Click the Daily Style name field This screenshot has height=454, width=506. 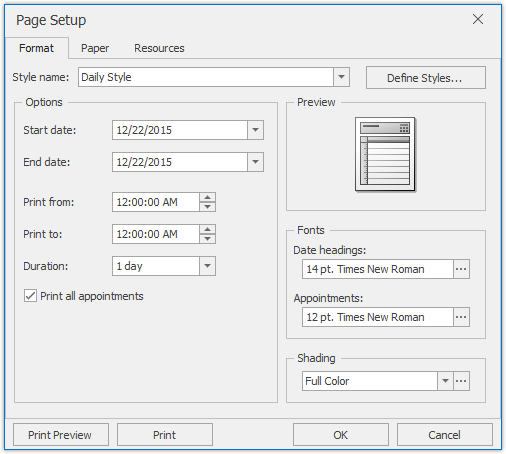point(206,77)
